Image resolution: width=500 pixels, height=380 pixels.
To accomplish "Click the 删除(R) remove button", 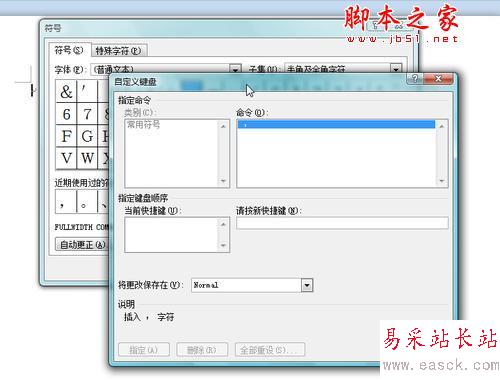I will click(x=202, y=350).
